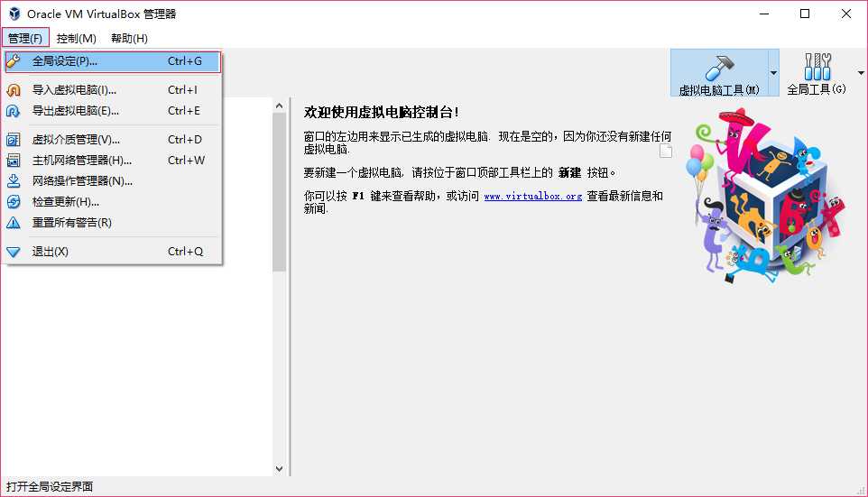This screenshot has height=497, width=868.
Task: Click the refresh icon beside 检查更新
Action: point(14,202)
